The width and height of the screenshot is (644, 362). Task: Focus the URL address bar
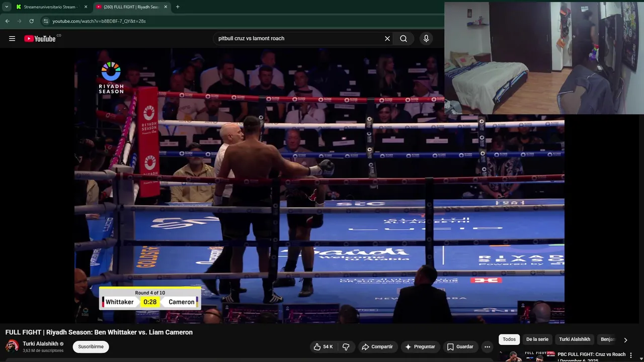[242, 21]
